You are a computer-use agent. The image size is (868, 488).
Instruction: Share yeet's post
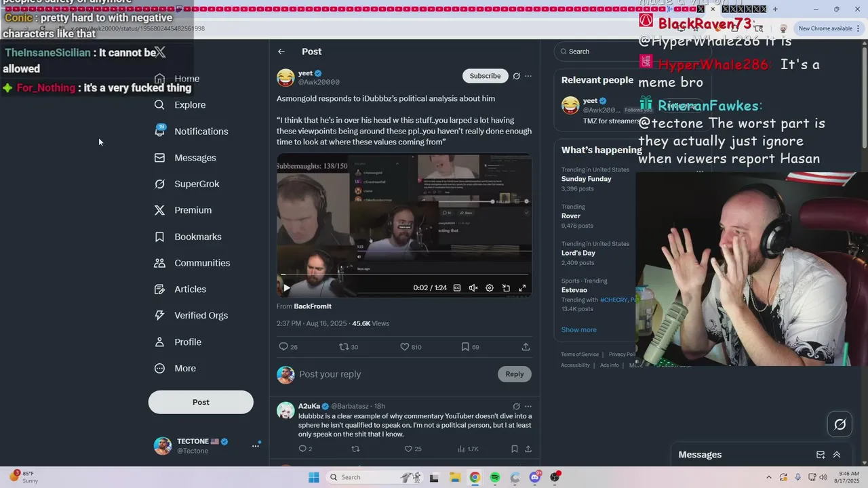[x=526, y=346]
